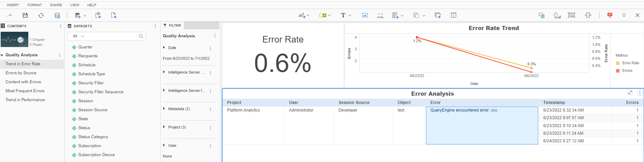This screenshot has height=162, width=644.
Task: Click the 1.2% data point on trend
Action: [x=417, y=37]
